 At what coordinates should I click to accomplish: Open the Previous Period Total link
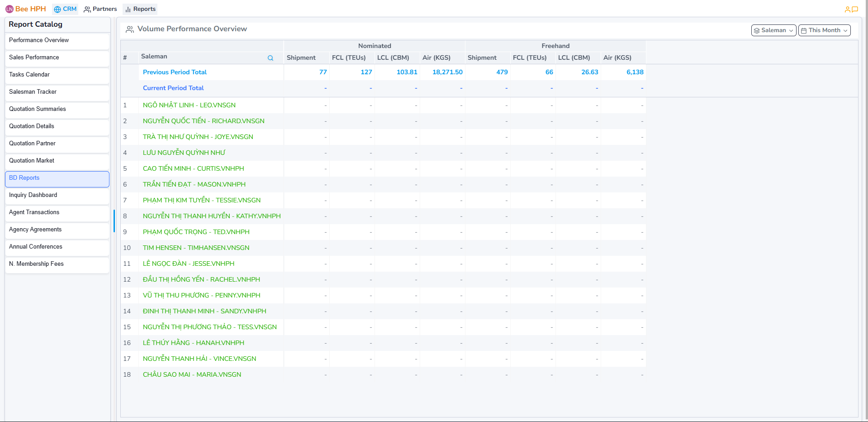click(175, 72)
